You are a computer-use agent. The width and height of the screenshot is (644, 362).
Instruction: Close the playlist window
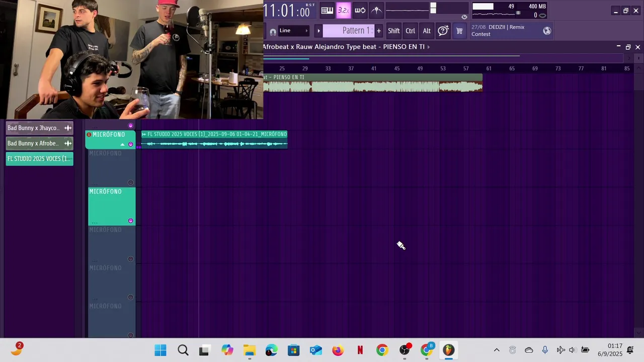click(x=637, y=47)
